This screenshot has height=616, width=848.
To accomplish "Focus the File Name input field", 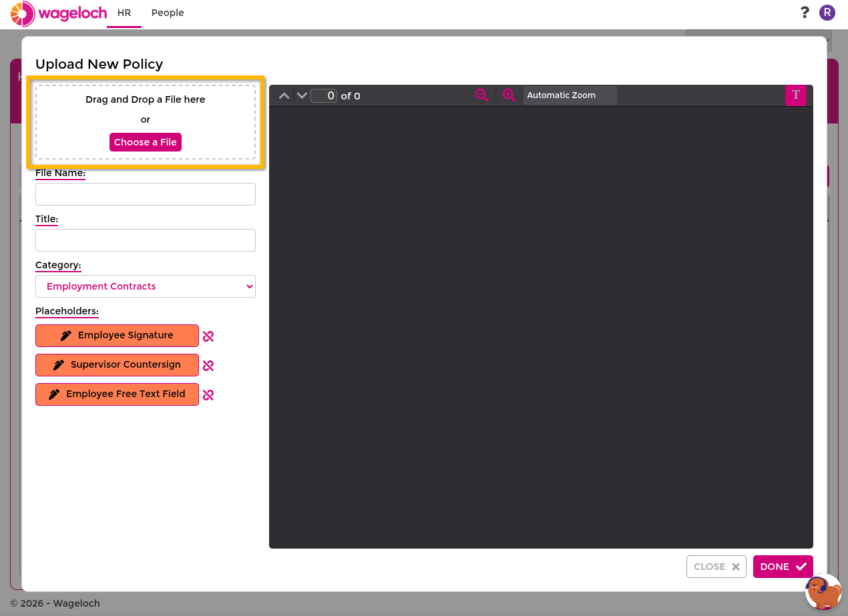I will [146, 194].
